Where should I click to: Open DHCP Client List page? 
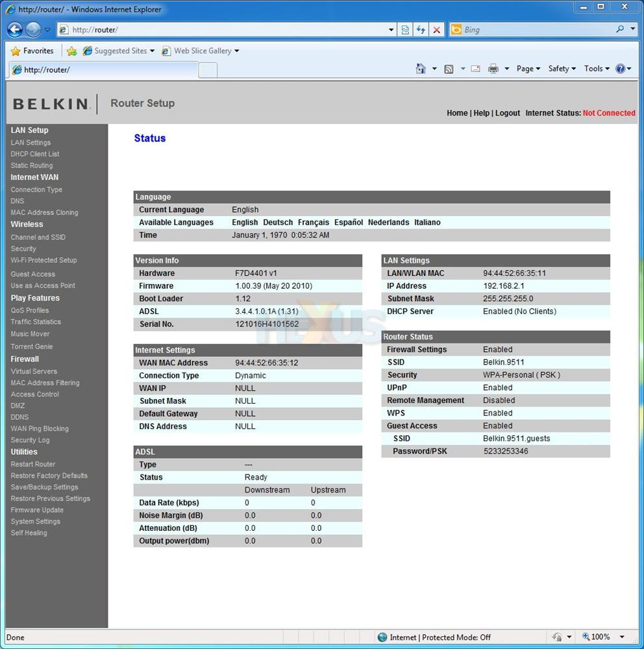pyautogui.click(x=35, y=154)
